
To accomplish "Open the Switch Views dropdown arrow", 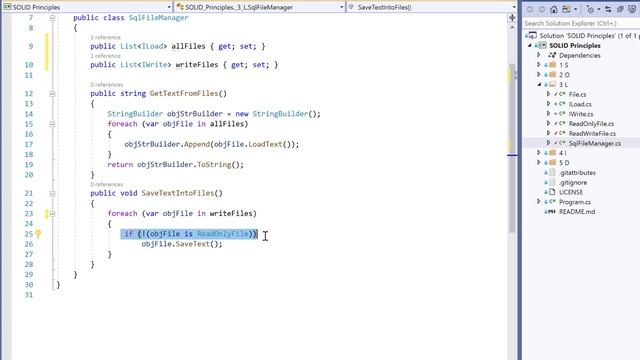I will [576, 9].
